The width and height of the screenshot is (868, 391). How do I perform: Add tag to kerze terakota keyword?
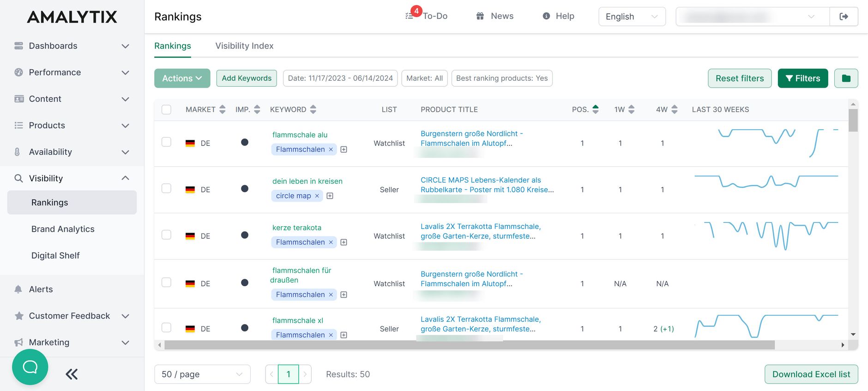pyautogui.click(x=344, y=242)
